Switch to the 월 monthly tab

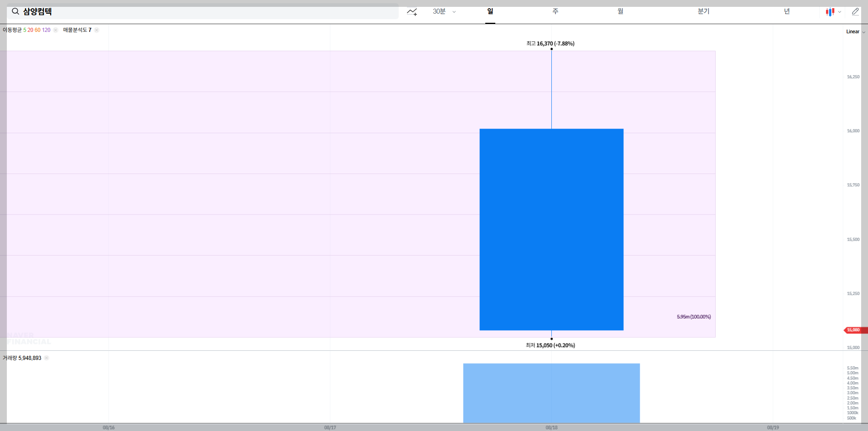tap(621, 11)
